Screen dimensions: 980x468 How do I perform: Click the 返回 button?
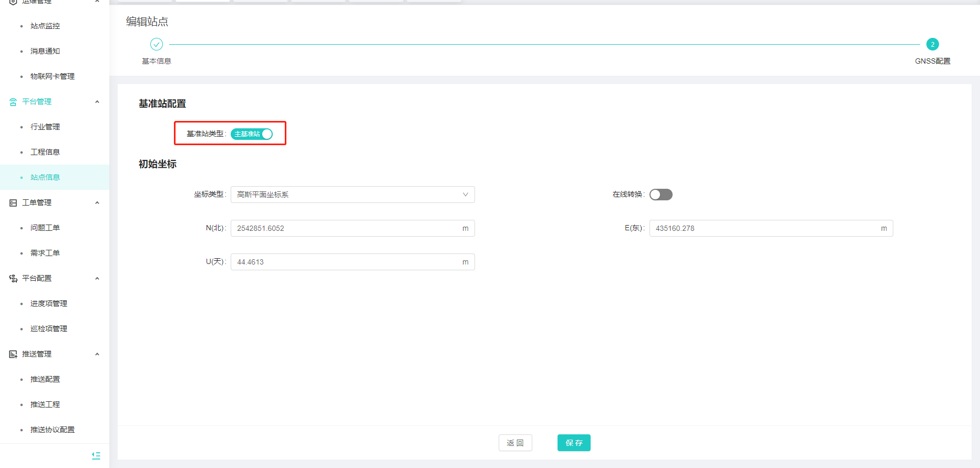click(515, 443)
